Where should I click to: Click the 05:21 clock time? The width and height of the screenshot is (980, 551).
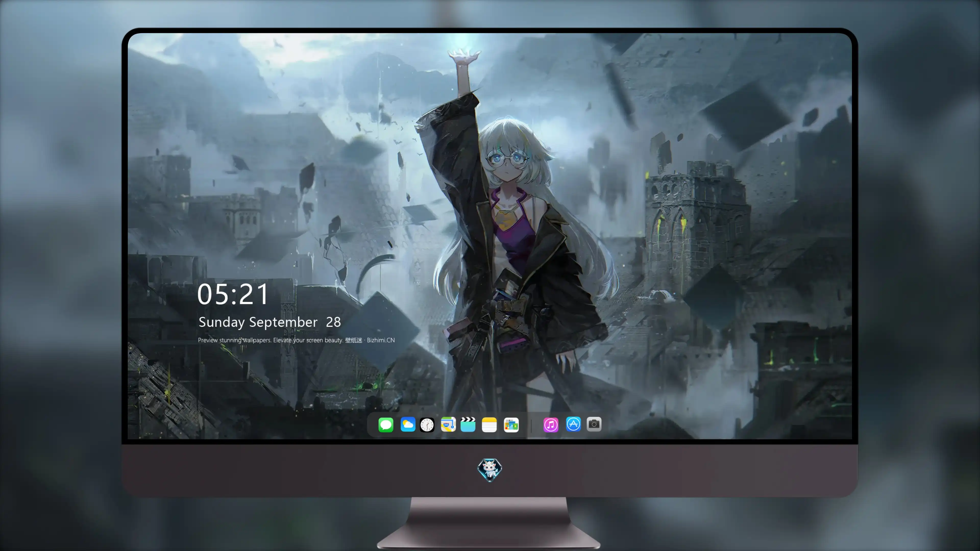click(x=233, y=294)
